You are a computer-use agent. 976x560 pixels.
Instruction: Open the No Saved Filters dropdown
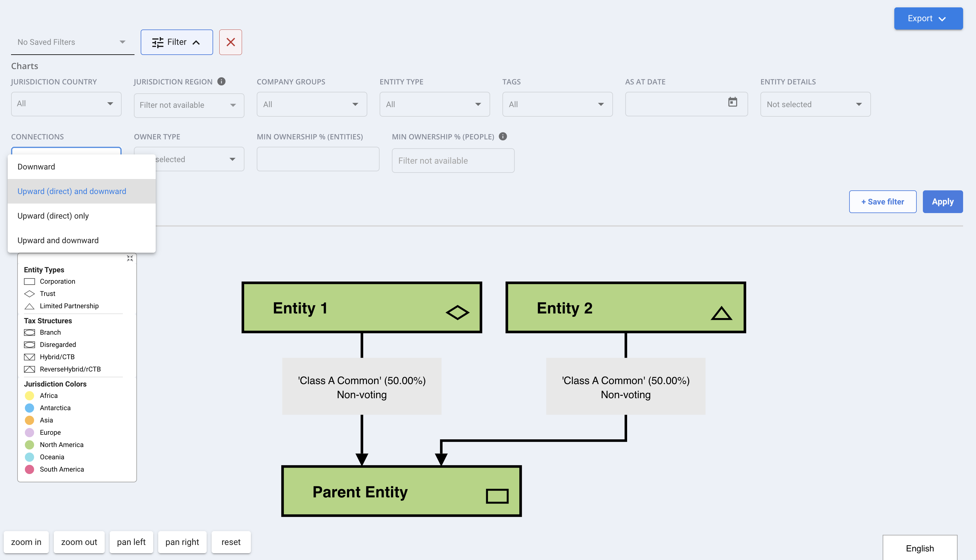click(72, 42)
